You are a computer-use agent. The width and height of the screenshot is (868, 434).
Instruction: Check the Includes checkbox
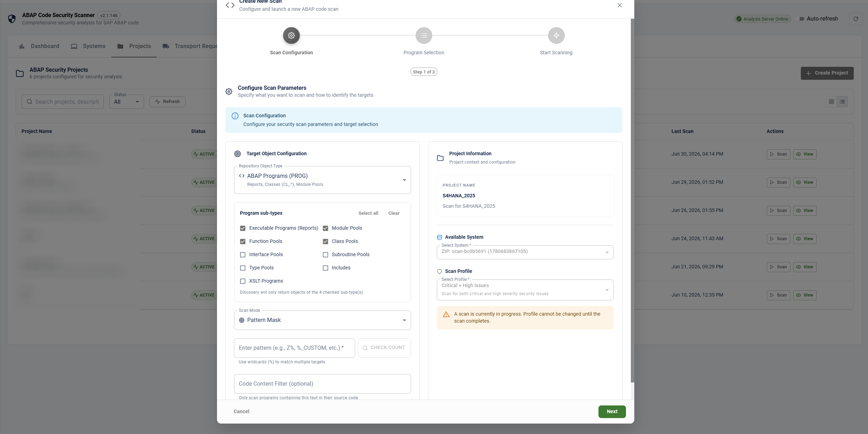pyautogui.click(x=325, y=268)
